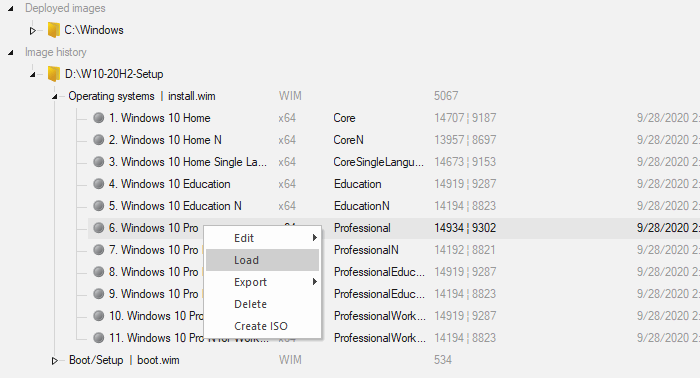Click size value 13957 | 8697
The width and height of the screenshot is (700, 378).
[x=465, y=140]
